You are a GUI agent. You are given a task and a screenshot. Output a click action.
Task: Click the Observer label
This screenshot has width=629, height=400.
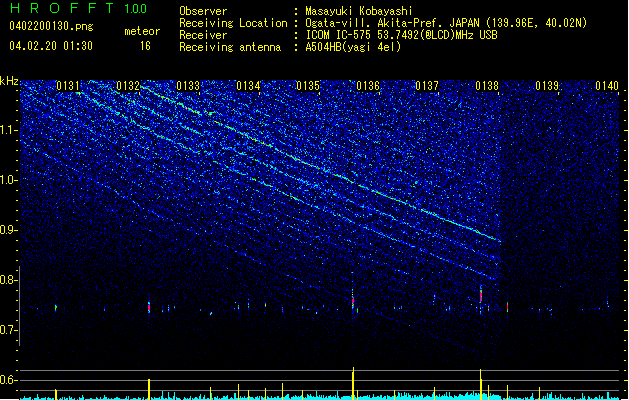[203, 11]
